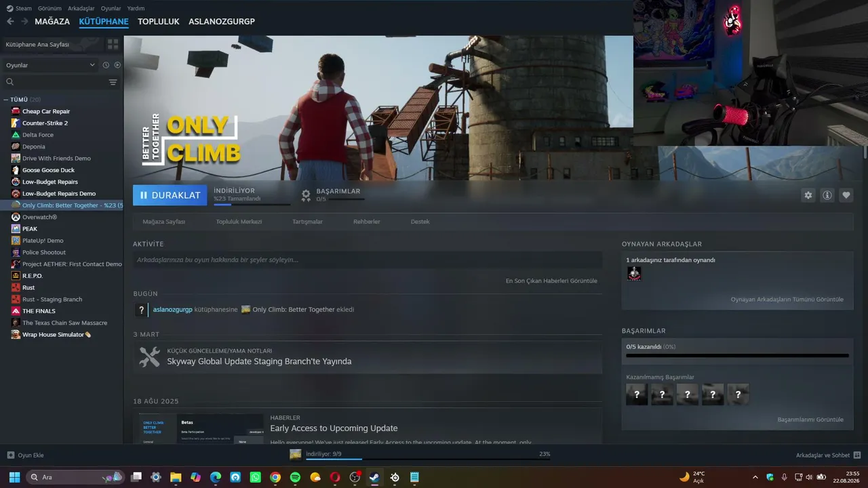Show hidden system tray icons chevron
The height and width of the screenshot is (488, 868).
(x=755, y=477)
